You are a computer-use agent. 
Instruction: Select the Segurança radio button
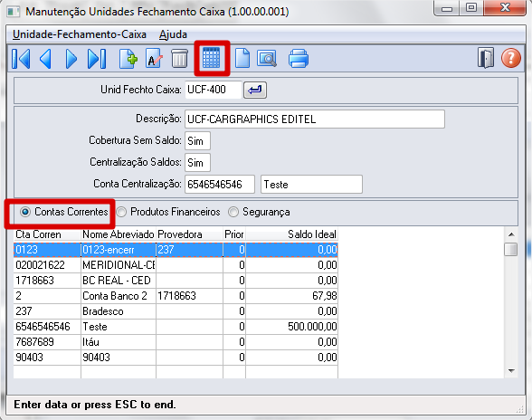click(233, 212)
